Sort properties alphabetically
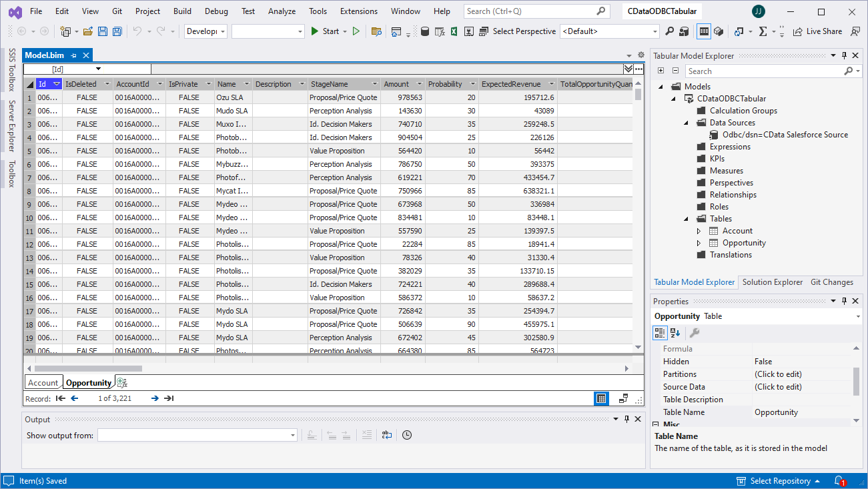Viewport: 868px width, 489px height. tap(675, 333)
